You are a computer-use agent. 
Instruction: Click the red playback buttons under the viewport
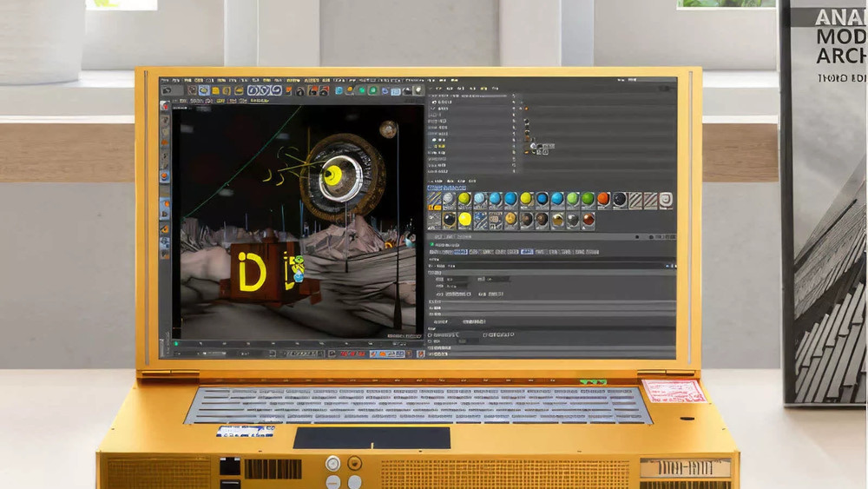[x=352, y=354]
